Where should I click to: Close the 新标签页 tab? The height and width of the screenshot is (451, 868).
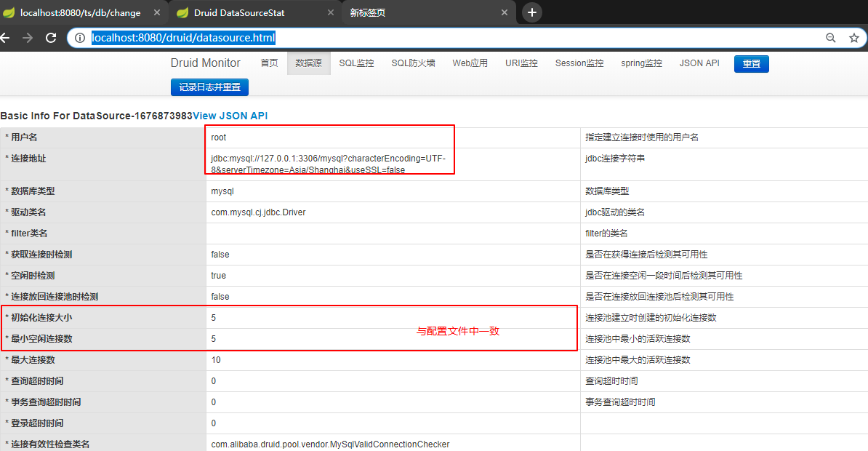tap(504, 12)
